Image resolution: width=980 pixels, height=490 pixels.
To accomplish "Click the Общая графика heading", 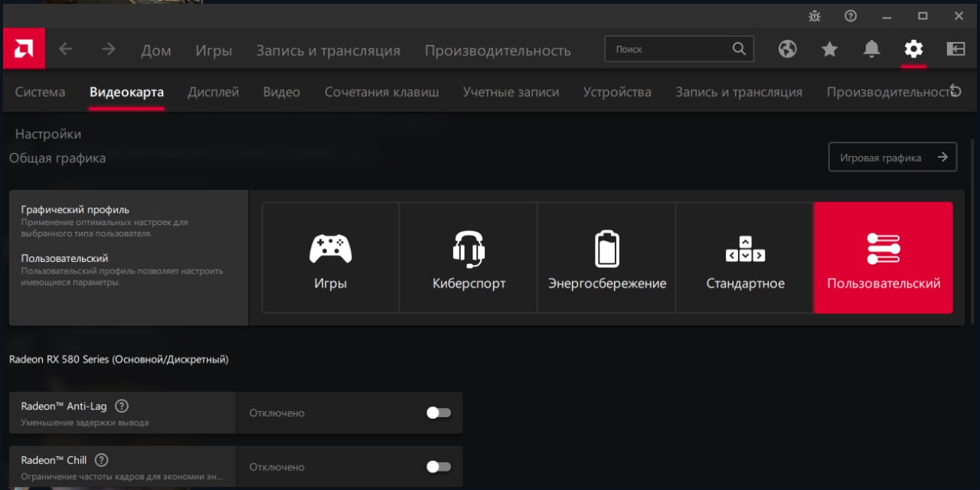I will pyautogui.click(x=57, y=158).
